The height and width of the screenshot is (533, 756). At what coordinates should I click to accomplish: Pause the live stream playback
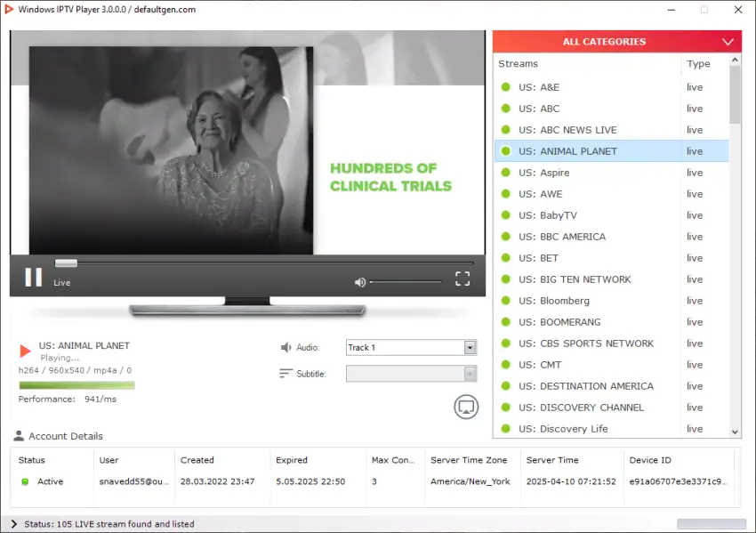33,278
